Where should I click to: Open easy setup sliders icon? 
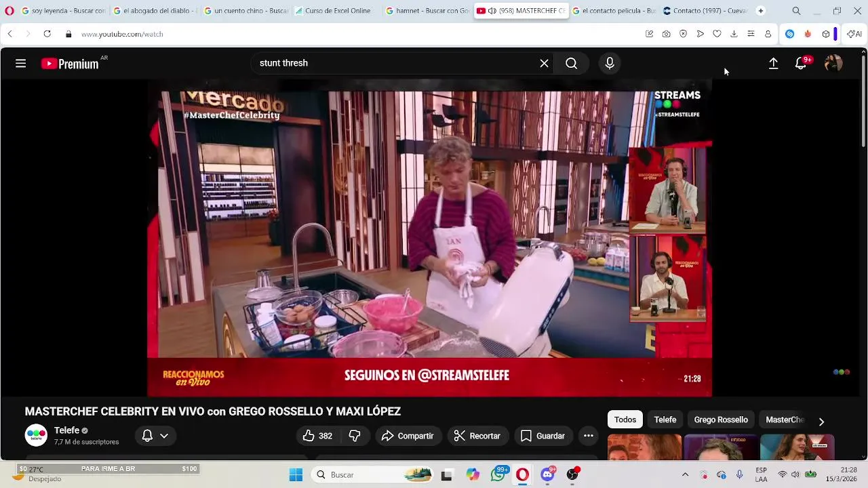[x=751, y=34]
